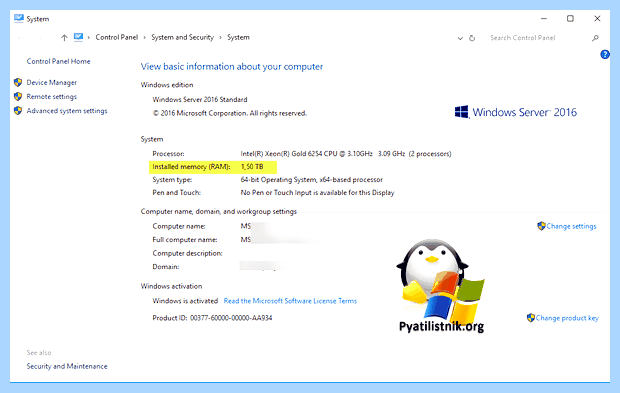This screenshot has width=620, height=393.
Task: Click the Change settings link
Action: (571, 226)
